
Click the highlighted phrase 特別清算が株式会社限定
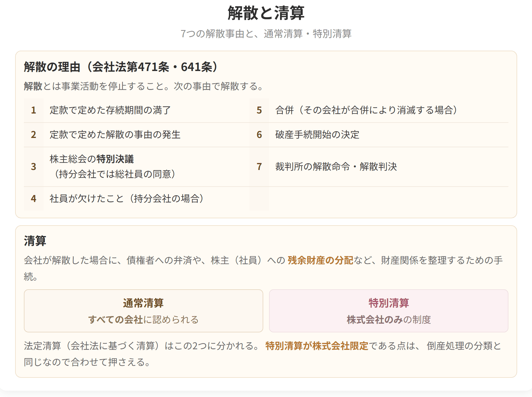pos(317,346)
